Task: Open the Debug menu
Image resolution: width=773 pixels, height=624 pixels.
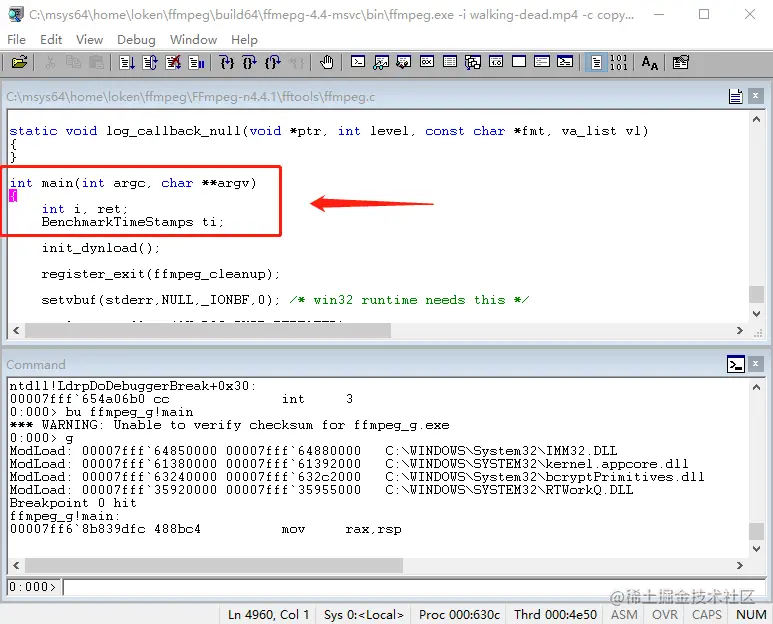Action: coord(136,39)
